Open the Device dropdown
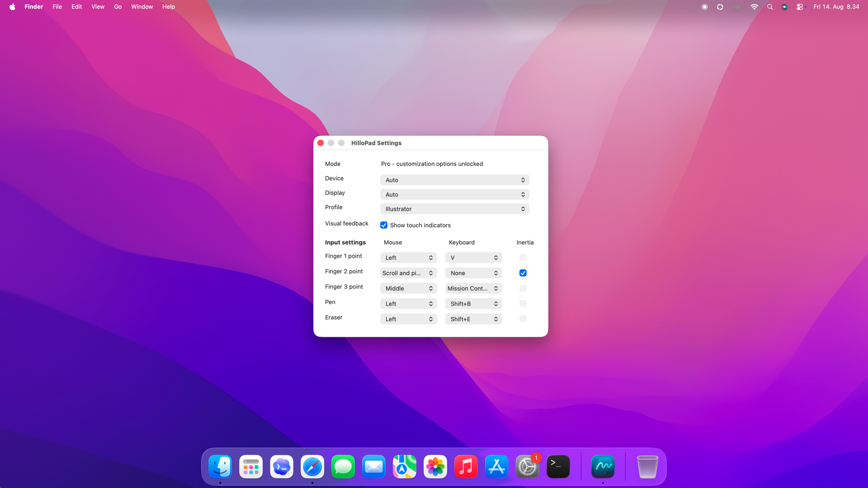 coord(455,180)
